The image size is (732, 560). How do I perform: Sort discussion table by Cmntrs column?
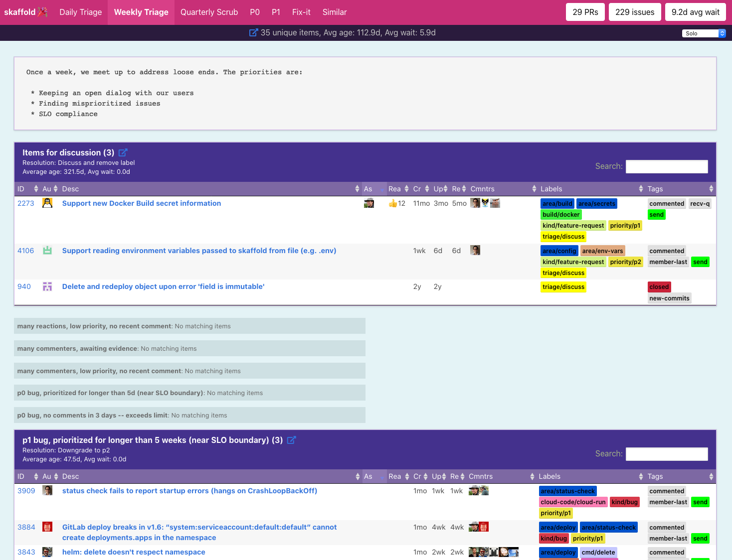pyautogui.click(x=503, y=189)
